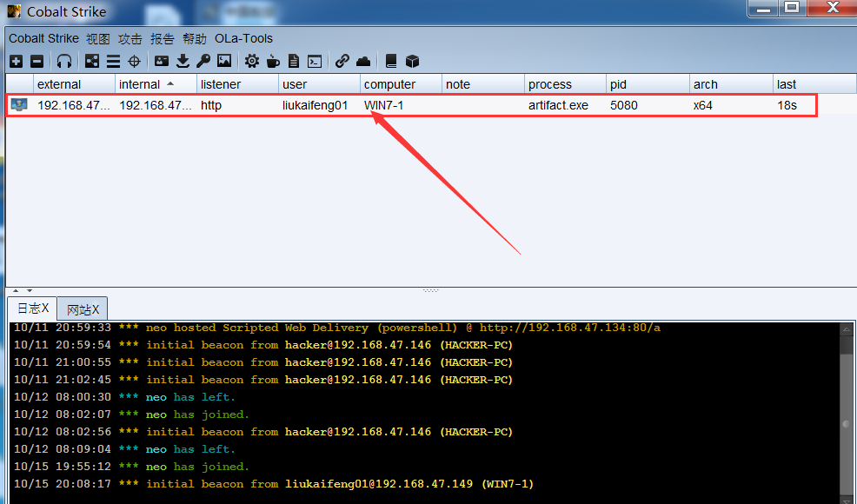Viewport: 857px width, 504px height.
Task: Open listeners configuration (headphones icon)
Action: click(x=64, y=61)
